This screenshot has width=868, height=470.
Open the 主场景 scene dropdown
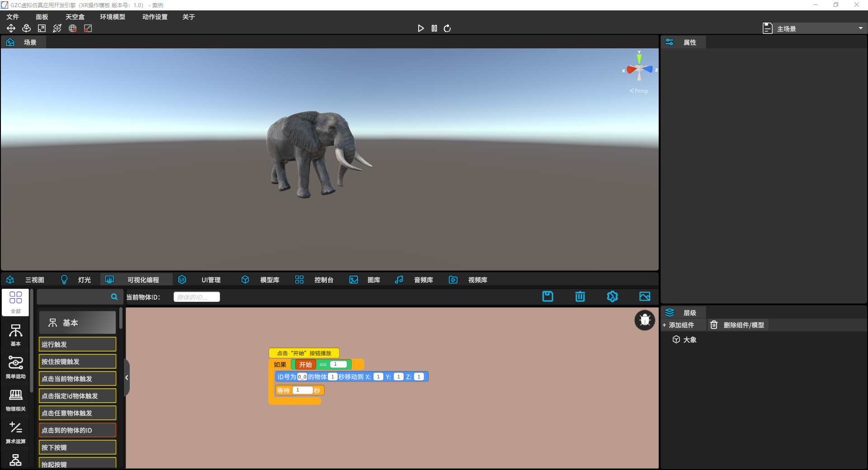(x=813, y=28)
